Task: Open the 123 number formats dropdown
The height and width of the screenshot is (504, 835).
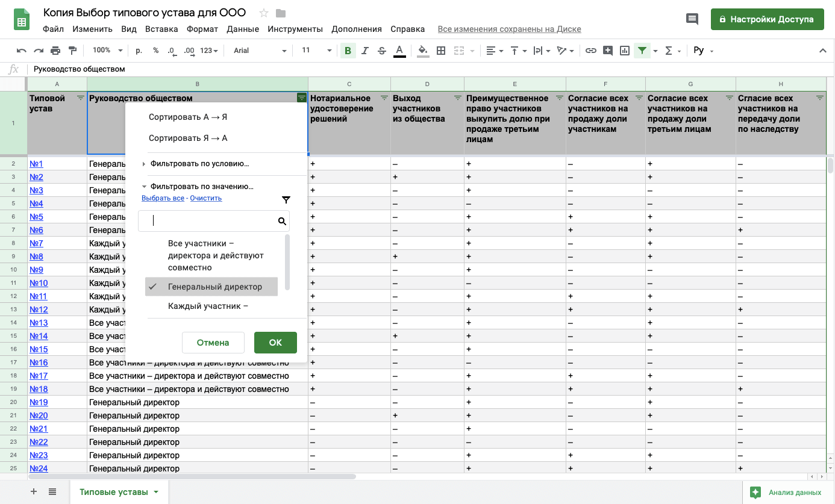Action: 209,51
